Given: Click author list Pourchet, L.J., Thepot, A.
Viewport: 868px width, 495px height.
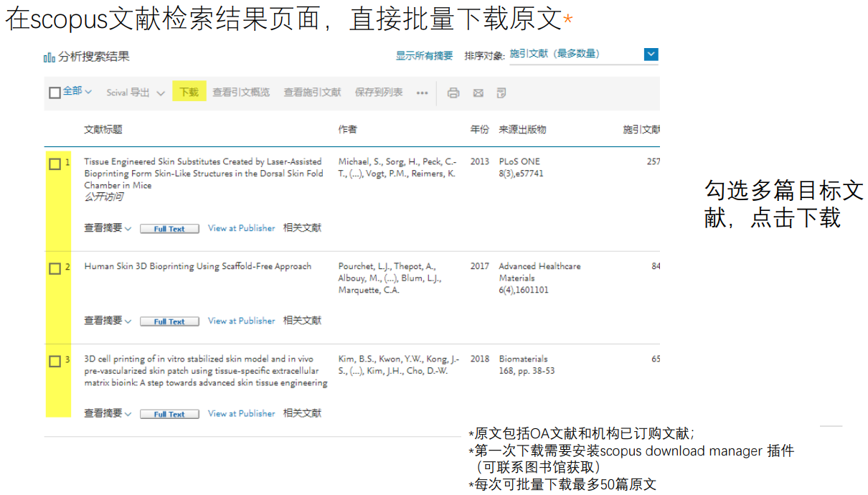Looking at the screenshot, I should tap(390, 278).
